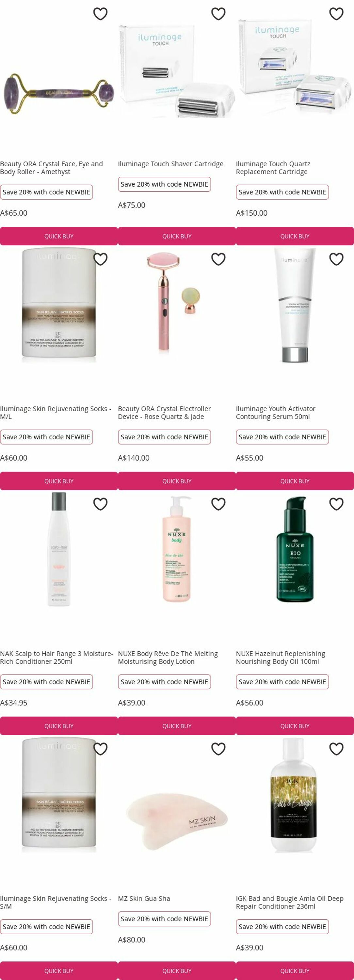354x980 pixels.
Task: Wishlist the NUXE Rêve De Thé body lotion
Action: (x=218, y=504)
